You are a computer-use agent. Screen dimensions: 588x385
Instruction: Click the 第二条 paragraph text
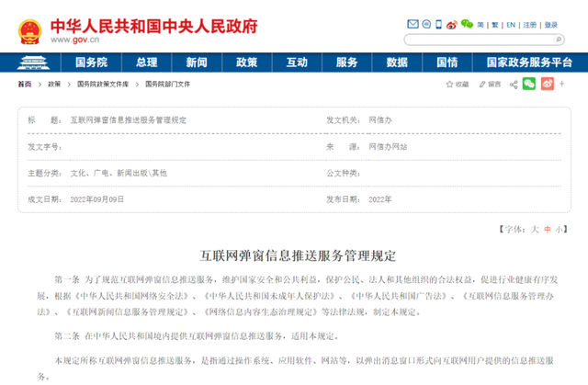pos(196,336)
